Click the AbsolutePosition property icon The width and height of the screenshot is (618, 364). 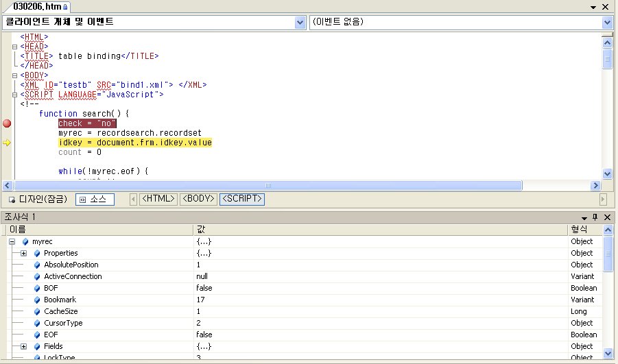point(37,265)
